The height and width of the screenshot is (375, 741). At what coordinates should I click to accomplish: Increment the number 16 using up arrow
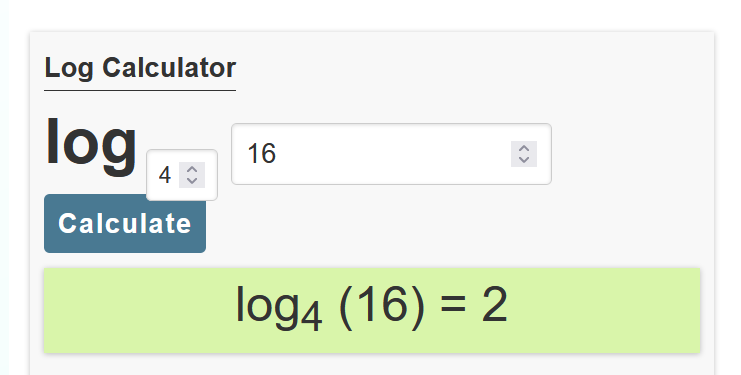pos(524,148)
